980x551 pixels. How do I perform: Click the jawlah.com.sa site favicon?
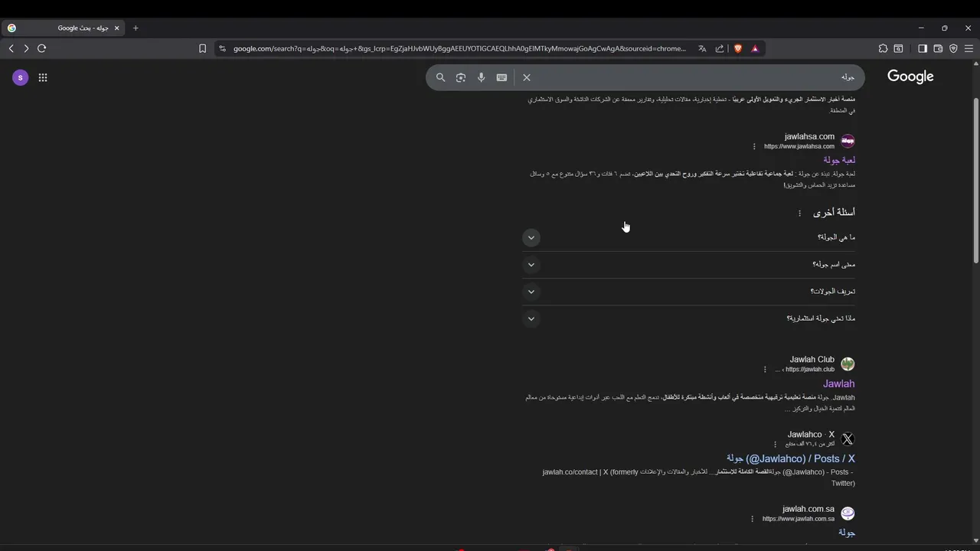coord(848,514)
